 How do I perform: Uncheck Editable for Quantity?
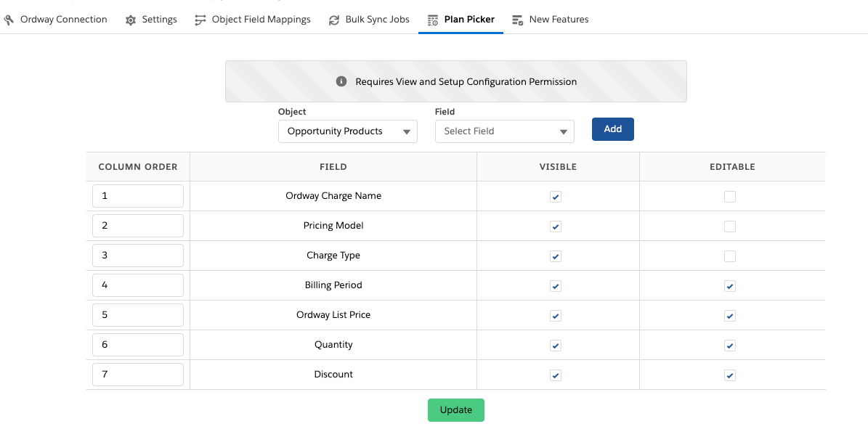730,346
